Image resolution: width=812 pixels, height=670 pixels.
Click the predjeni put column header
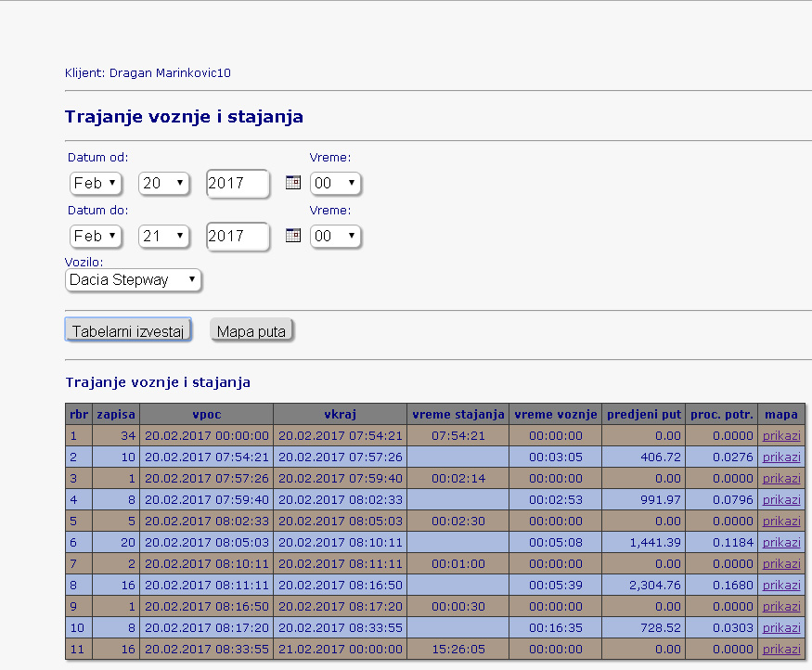click(x=644, y=414)
